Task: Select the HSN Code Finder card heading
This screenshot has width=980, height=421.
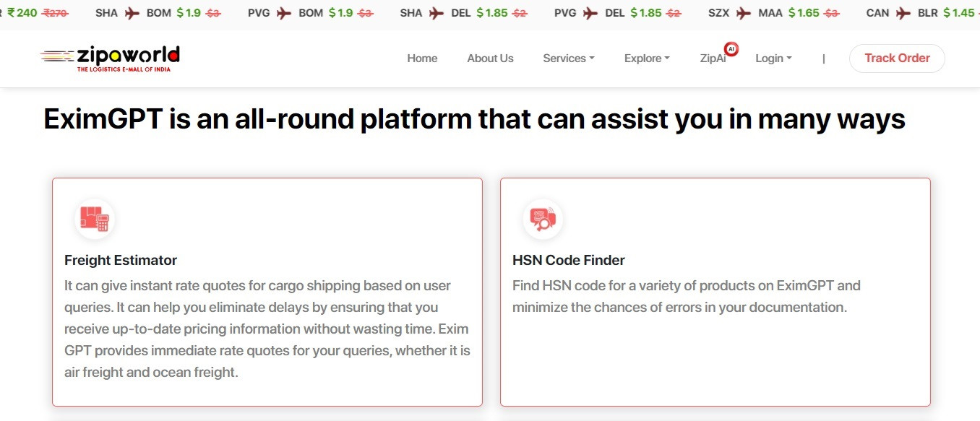Action: [x=569, y=261]
